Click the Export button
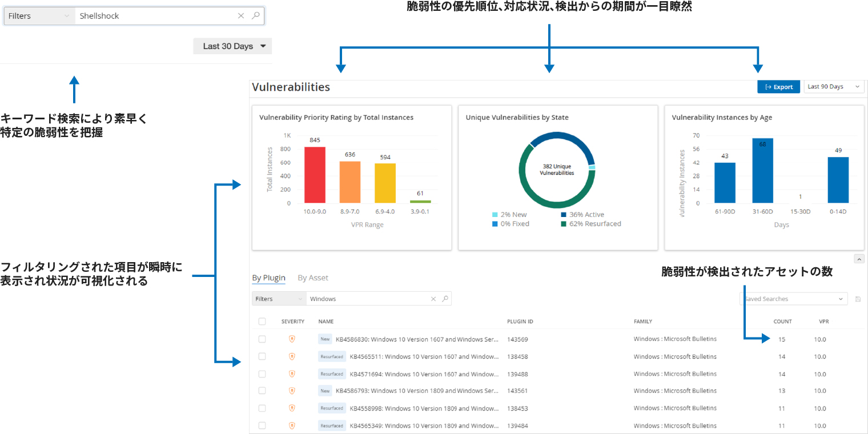Image resolution: width=868 pixels, height=434 pixels. 779,87
